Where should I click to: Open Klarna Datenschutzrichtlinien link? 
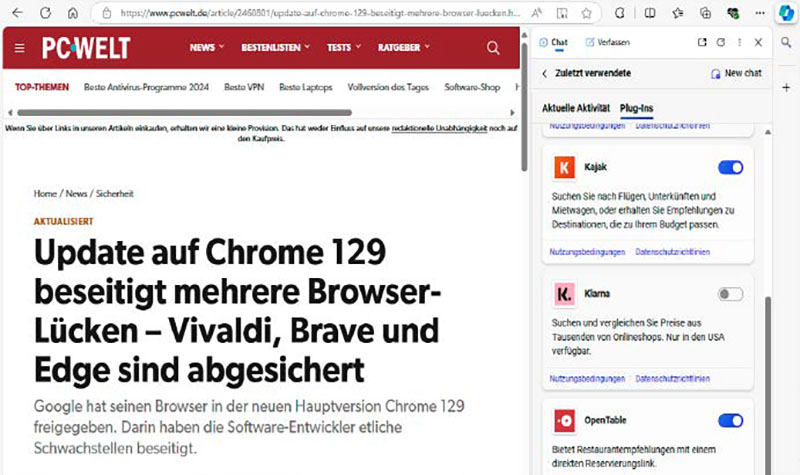(672, 379)
